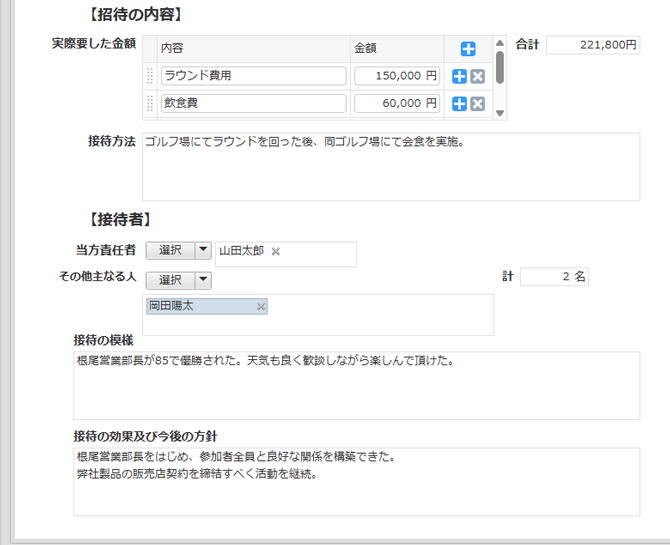Viewport: 670px width, 545px height.
Task: Click the drag handle of ラウンド費用 row
Action: point(151,76)
